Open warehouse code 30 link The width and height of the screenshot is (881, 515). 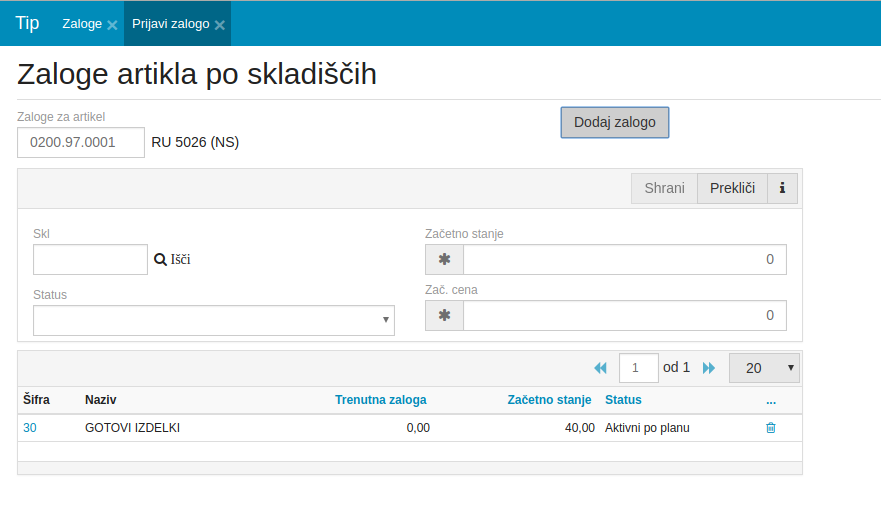30,428
